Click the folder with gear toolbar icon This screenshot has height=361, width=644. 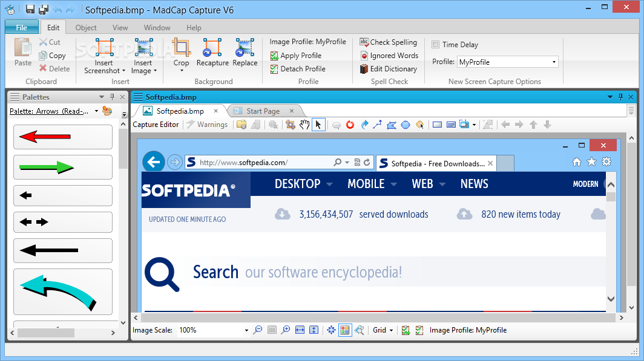(x=241, y=125)
